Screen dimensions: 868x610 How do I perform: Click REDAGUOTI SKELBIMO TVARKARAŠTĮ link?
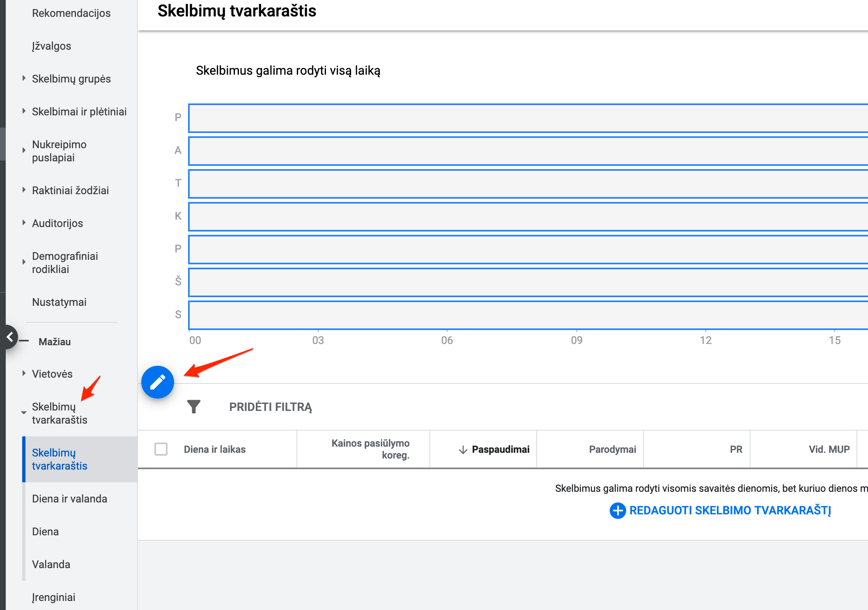(730, 510)
